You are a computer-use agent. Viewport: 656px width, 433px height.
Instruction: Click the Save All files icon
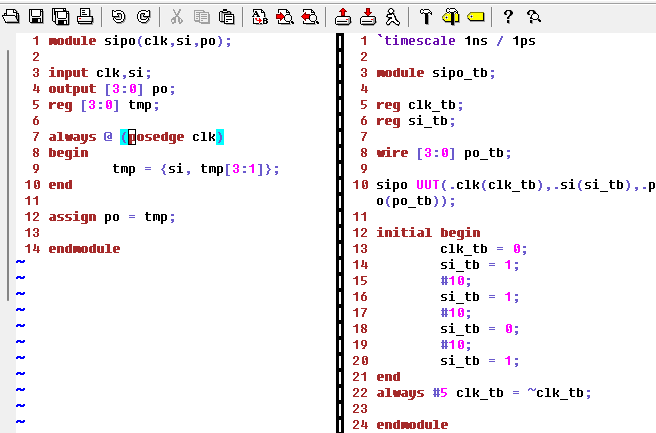60,16
